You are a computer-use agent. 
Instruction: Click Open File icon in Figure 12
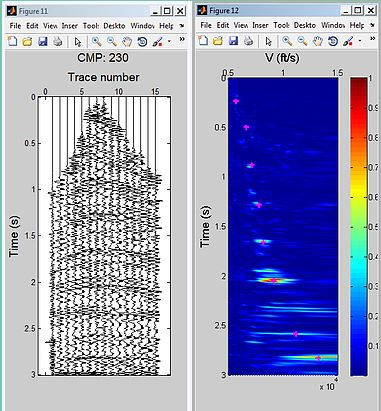coord(218,41)
